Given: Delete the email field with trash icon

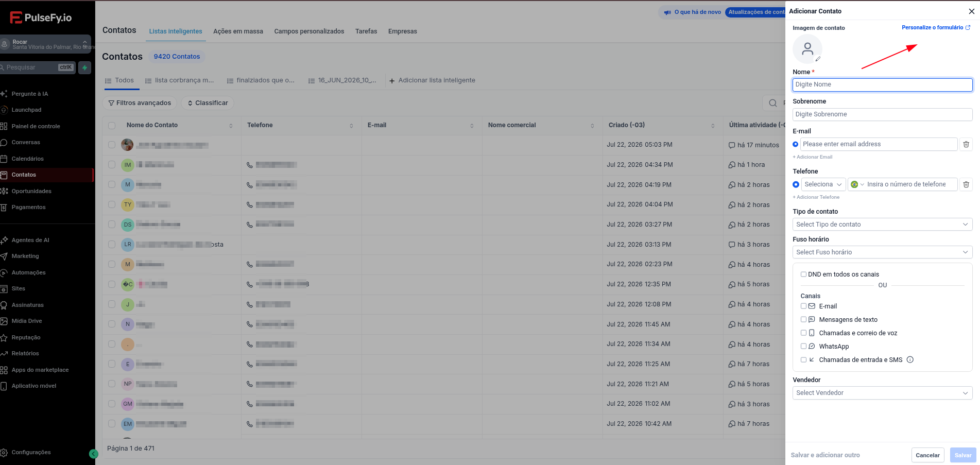Looking at the screenshot, I should (966, 144).
